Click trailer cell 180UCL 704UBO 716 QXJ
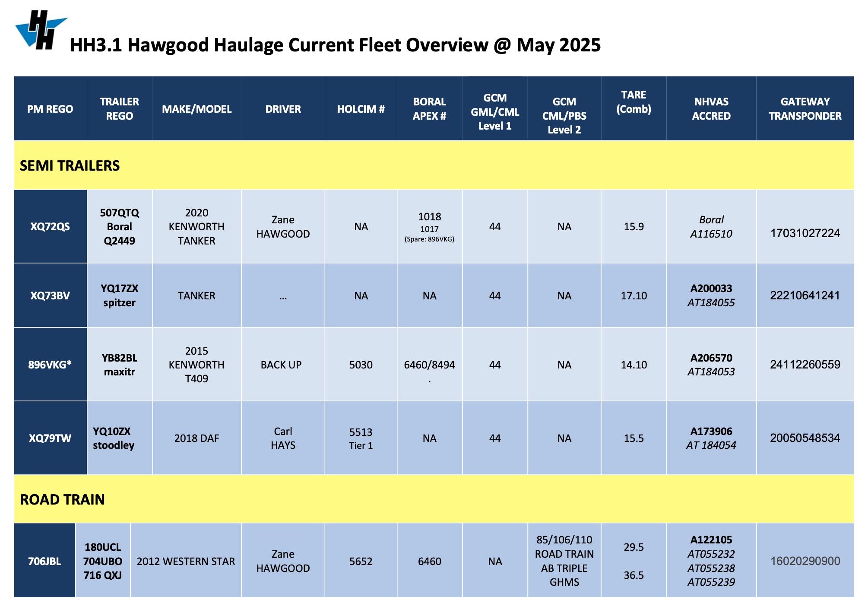Viewport: 868px width, 597px height. 103,561
